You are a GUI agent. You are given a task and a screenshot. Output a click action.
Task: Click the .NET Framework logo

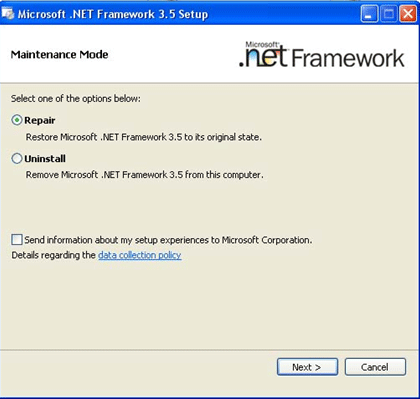tap(322, 55)
